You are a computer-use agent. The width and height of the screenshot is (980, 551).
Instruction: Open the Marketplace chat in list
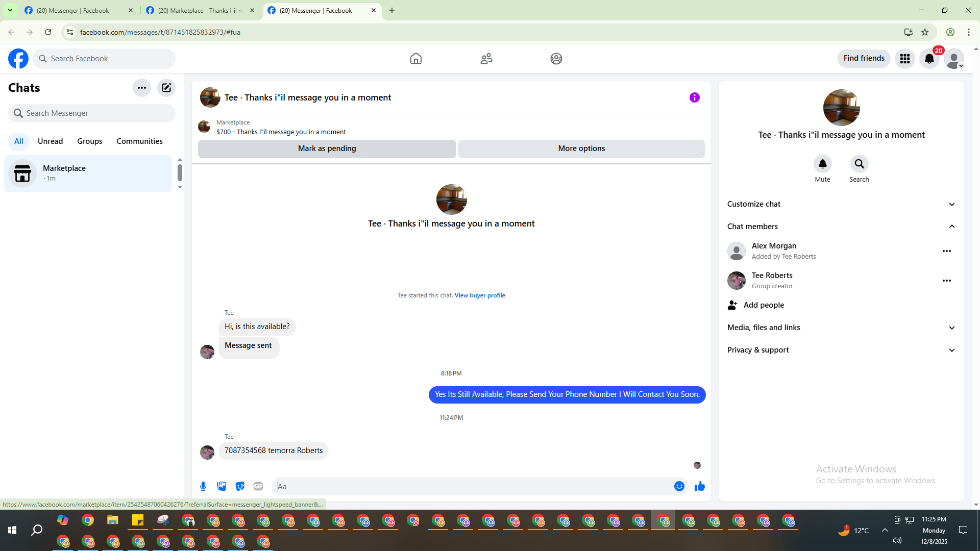(x=88, y=173)
